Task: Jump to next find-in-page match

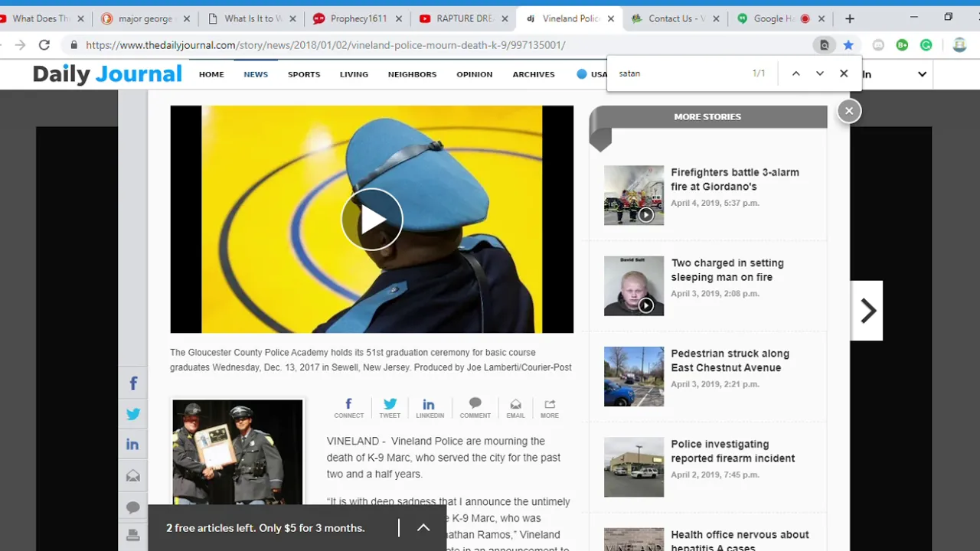Action: (819, 73)
